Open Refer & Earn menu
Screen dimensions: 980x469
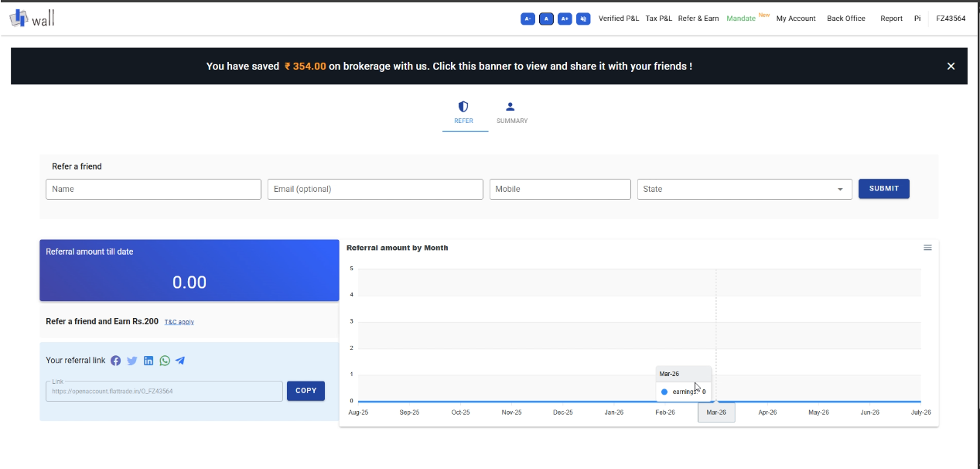[x=698, y=19]
